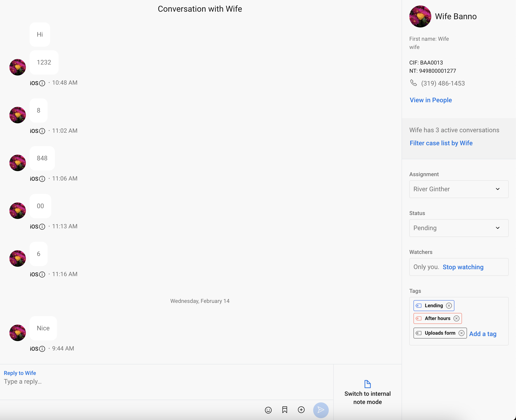Image resolution: width=516 pixels, height=420 pixels.
Task: Filter case list by Wife
Action: (441, 143)
